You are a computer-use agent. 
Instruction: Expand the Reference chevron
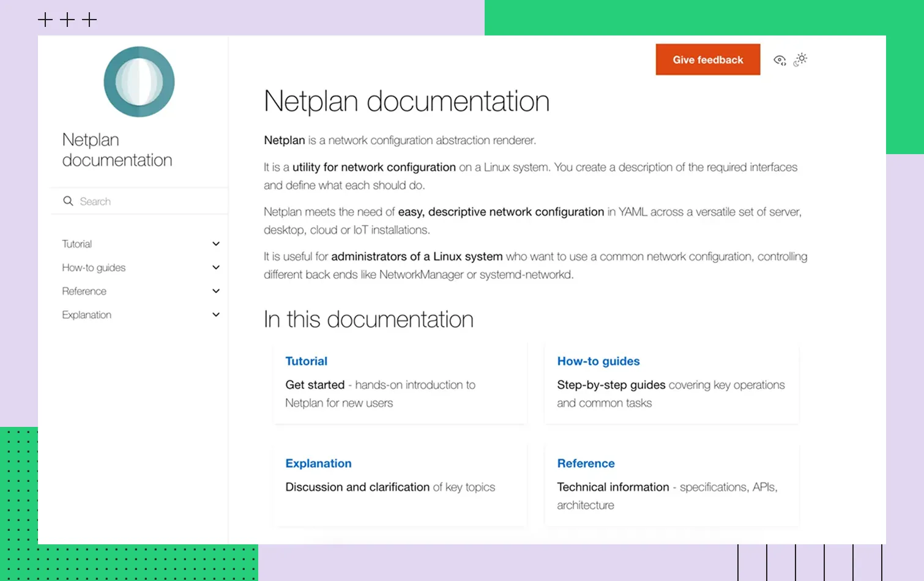pyautogui.click(x=215, y=290)
